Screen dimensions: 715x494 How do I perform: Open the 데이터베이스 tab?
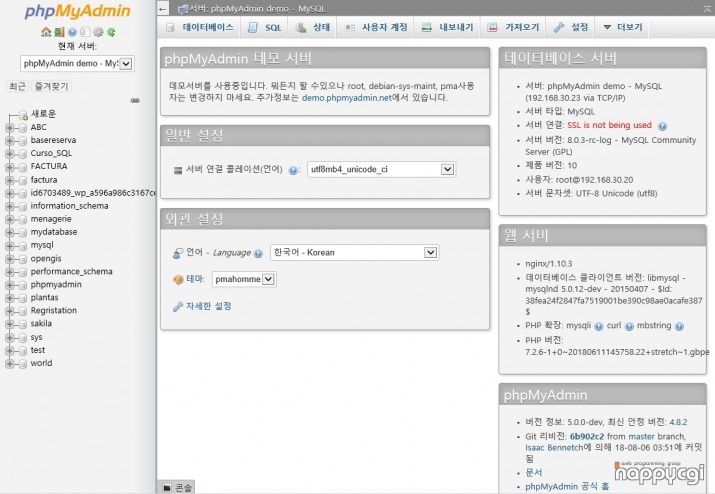pyautogui.click(x=200, y=27)
